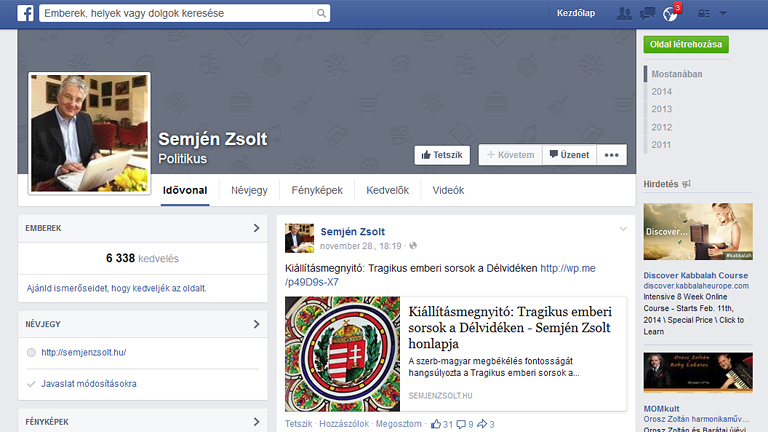This screenshot has height=432, width=768.
Task: Click the thumbs-up likes count on post
Action: 441,424
